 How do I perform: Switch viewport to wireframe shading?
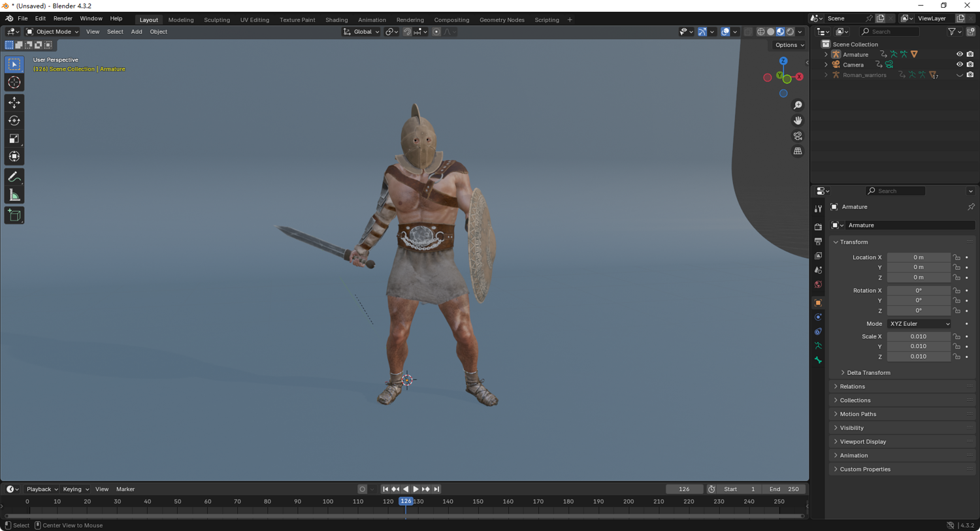point(760,31)
